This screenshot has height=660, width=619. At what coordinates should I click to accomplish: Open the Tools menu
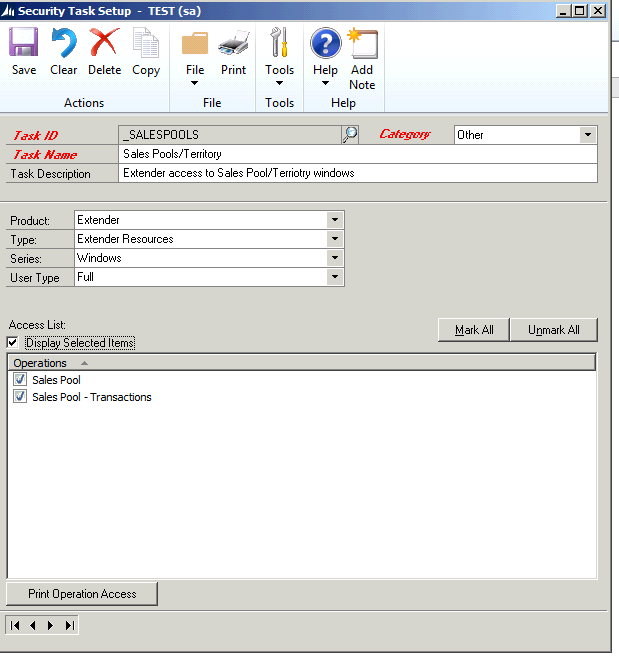279,57
